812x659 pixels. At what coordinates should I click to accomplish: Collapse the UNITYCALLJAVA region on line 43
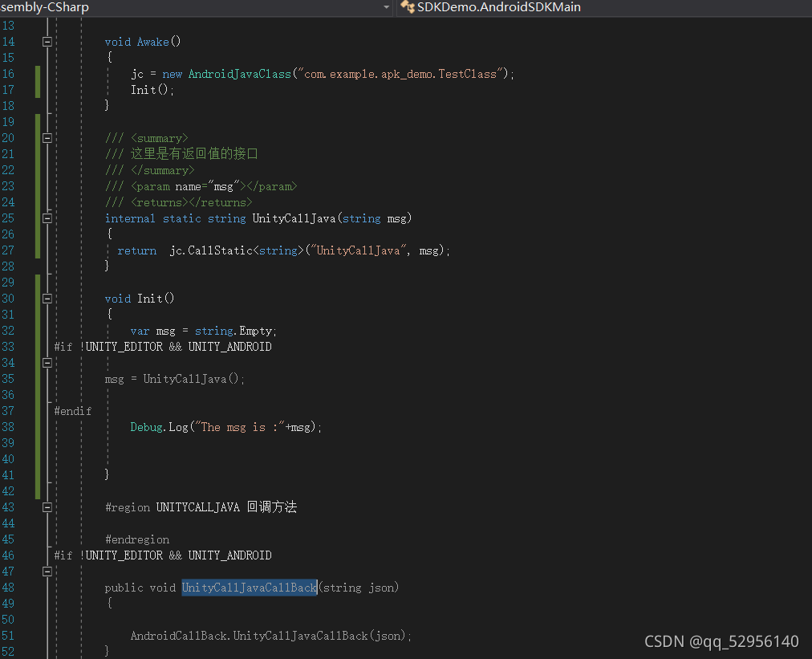[x=47, y=508]
